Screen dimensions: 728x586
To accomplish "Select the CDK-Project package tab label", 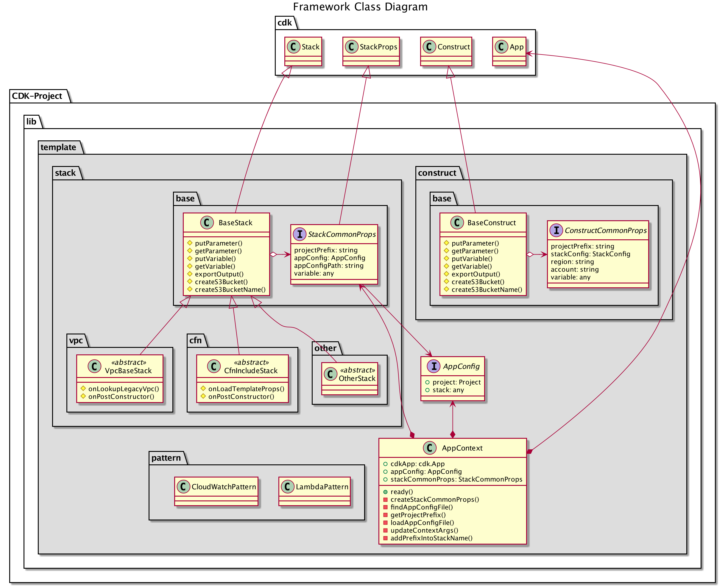I will coord(37,96).
